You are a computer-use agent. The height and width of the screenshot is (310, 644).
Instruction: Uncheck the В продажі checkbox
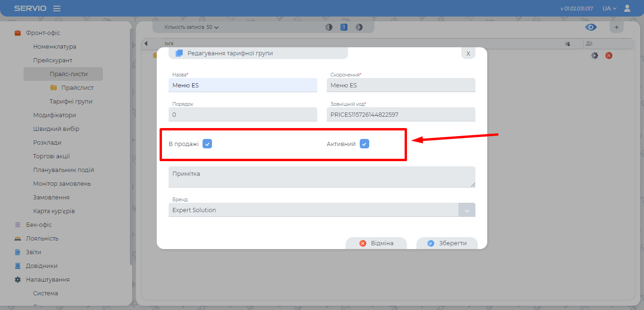coord(207,144)
